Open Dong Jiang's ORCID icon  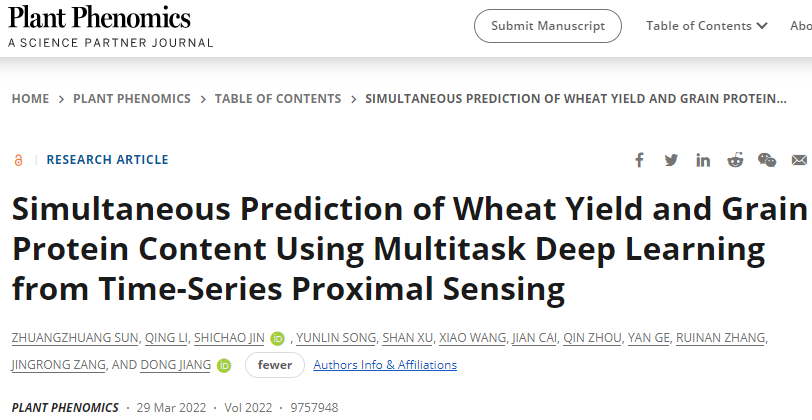[x=224, y=366]
